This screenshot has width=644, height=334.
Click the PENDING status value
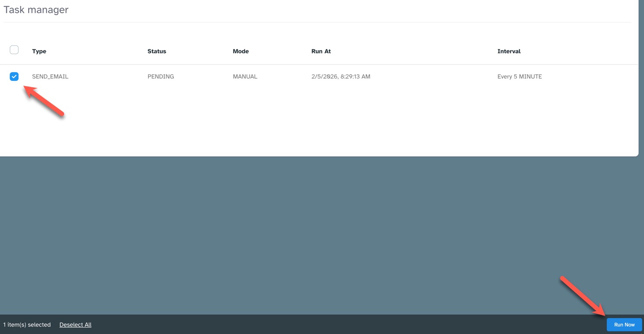pos(161,76)
